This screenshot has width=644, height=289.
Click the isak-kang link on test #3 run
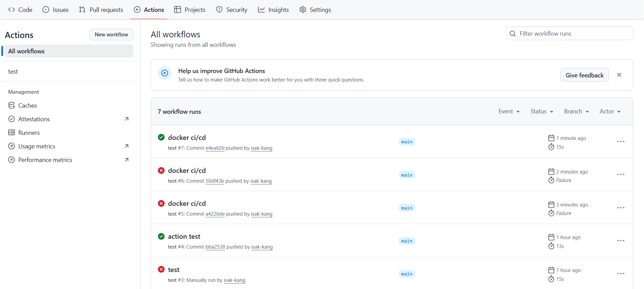pyautogui.click(x=235, y=280)
